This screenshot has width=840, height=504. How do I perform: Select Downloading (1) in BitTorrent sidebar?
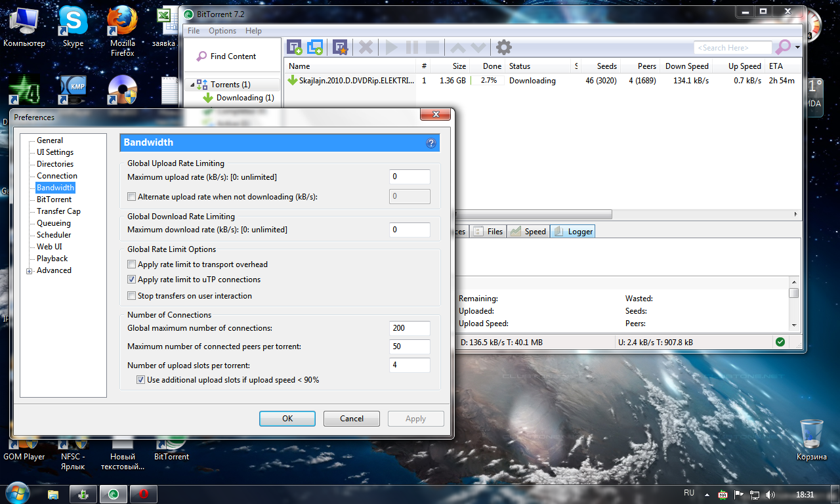point(238,98)
